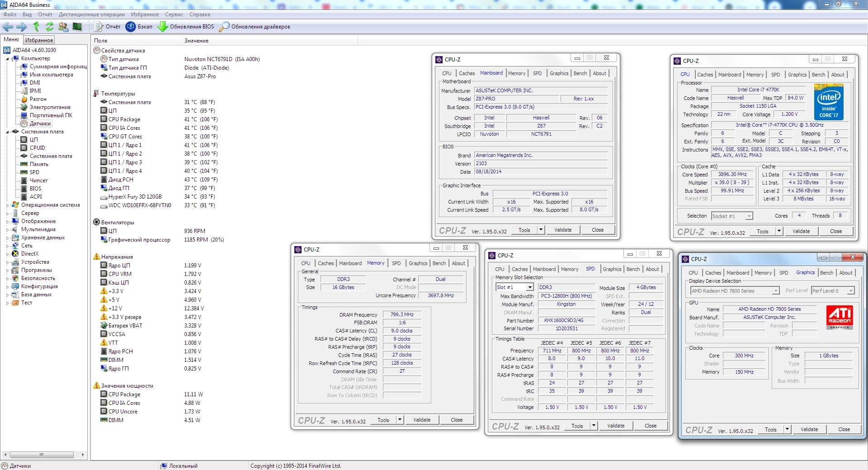Select the Батарея VBAT voltage row
This screenshot has width=868, height=470.
pos(151,326)
